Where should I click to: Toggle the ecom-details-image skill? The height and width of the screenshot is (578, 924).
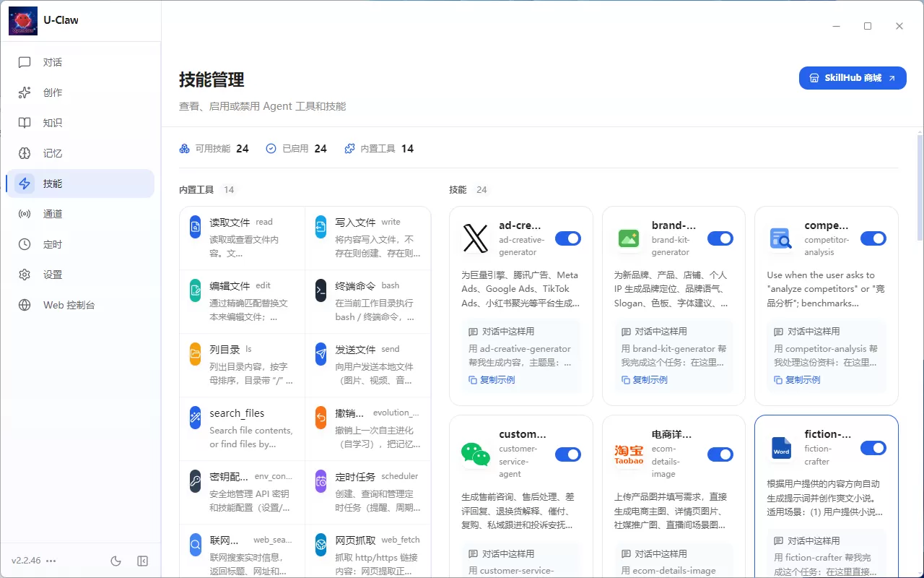[720, 454]
